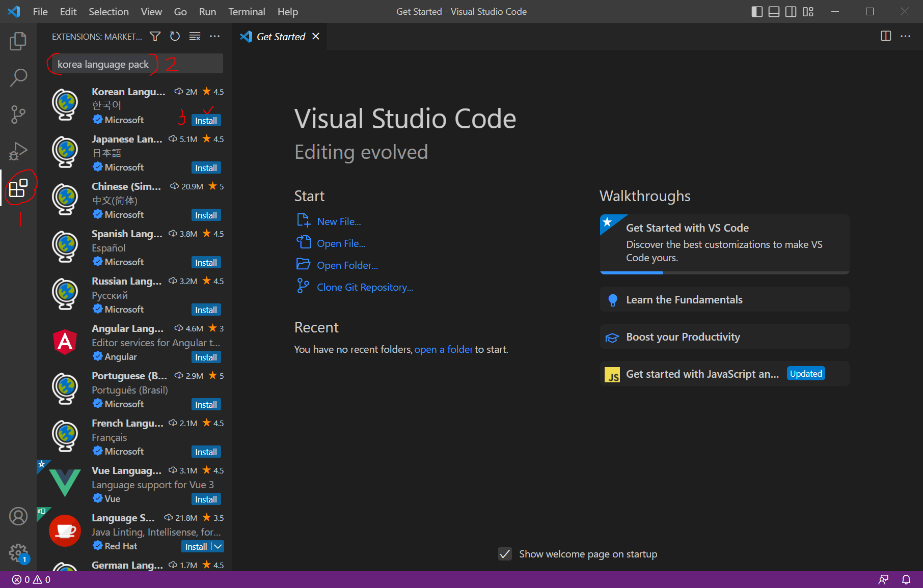Install the Vue Language Features extension

tap(206, 499)
